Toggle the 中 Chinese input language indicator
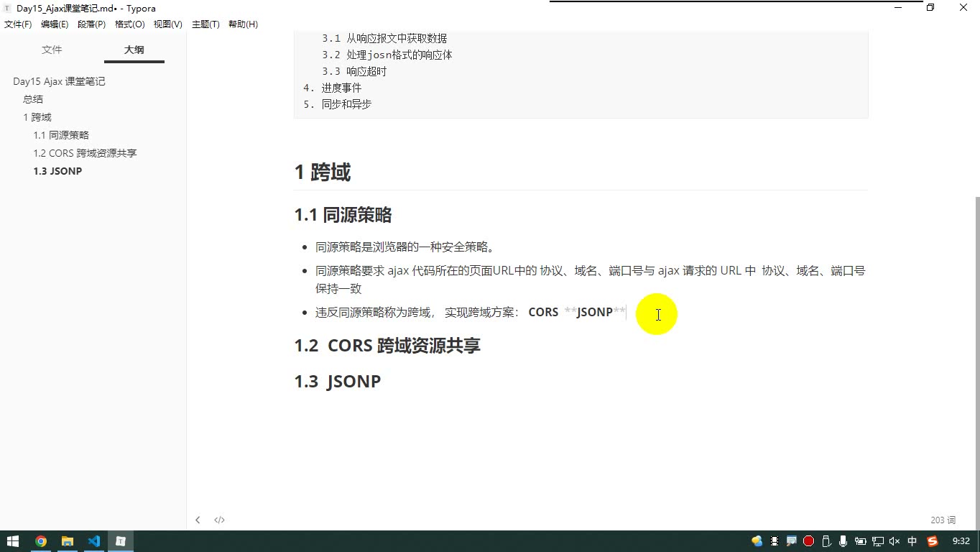 click(x=912, y=541)
